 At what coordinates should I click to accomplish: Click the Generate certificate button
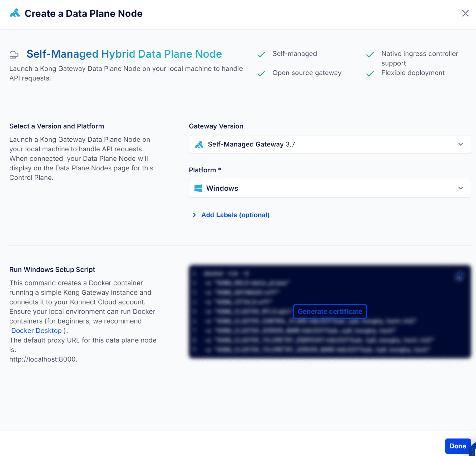(330, 311)
